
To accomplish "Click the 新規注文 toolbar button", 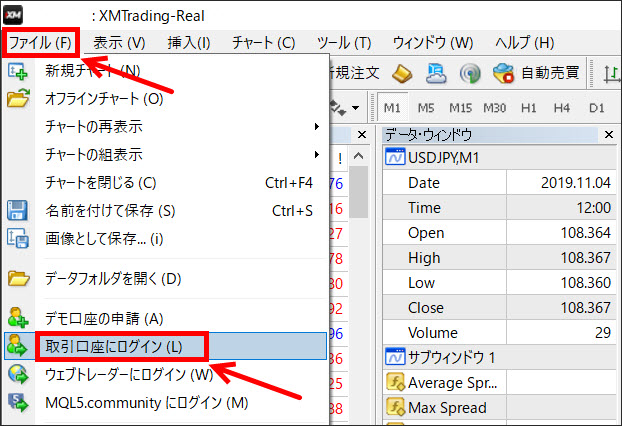I will [354, 73].
